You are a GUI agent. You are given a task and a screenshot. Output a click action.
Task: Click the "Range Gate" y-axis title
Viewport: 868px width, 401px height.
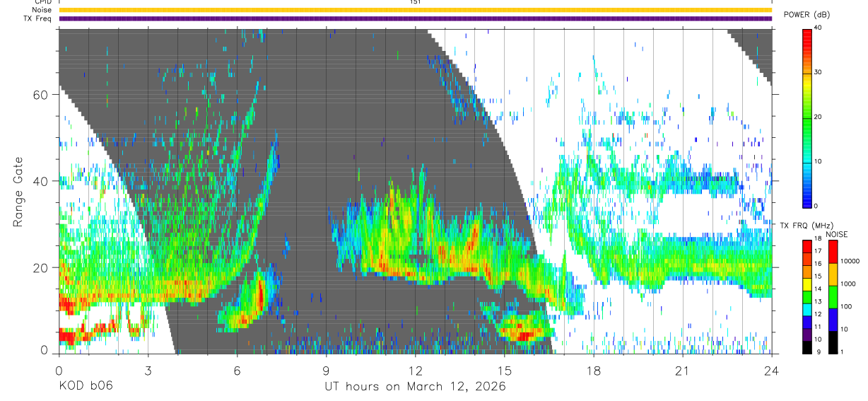click(x=18, y=191)
